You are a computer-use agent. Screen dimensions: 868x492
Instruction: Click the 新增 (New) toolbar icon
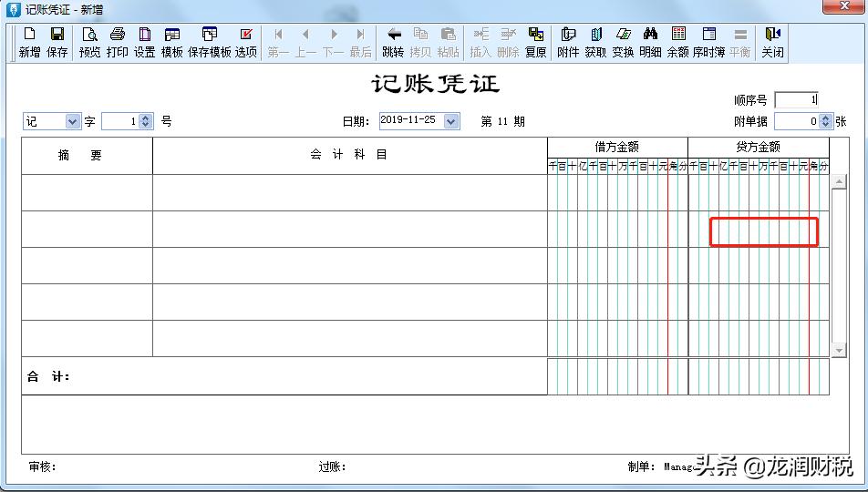[x=29, y=43]
